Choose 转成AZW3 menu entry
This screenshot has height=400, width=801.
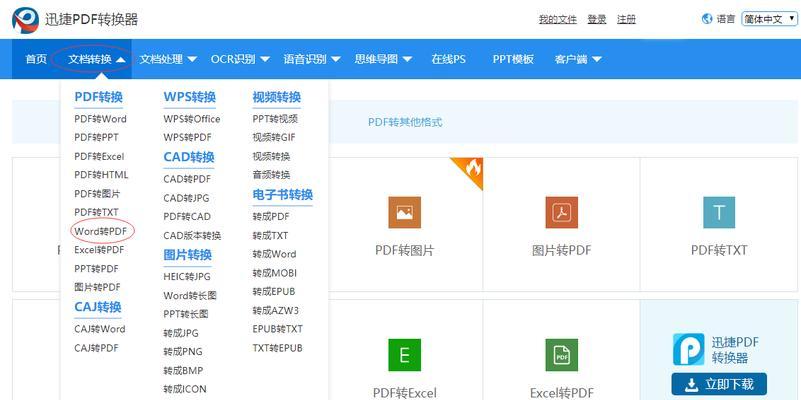(275, 311)
